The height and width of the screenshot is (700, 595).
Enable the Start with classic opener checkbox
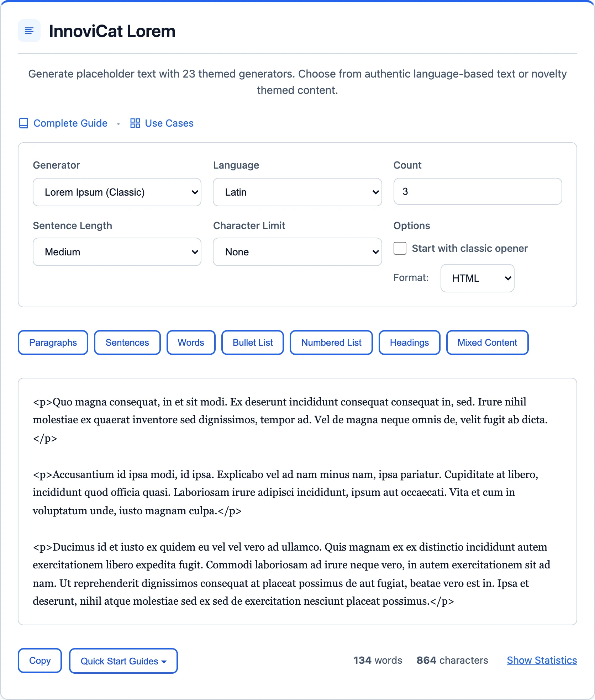[400, 248]
